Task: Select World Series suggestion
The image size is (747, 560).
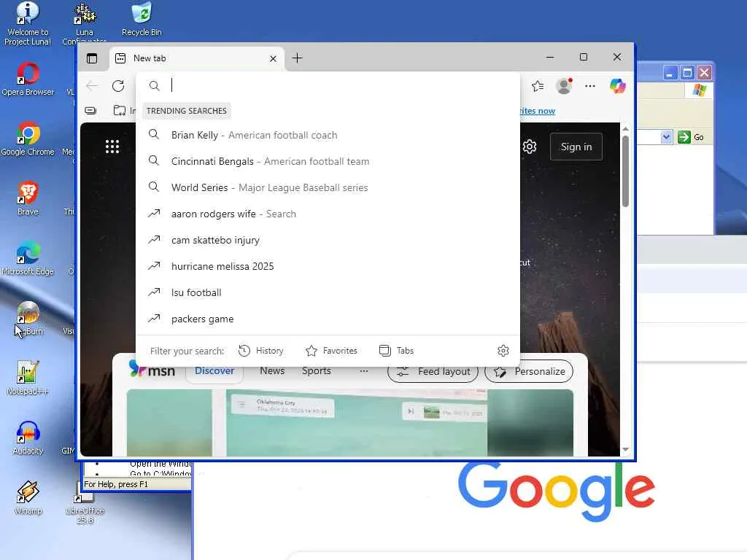Action: [328, 187]
